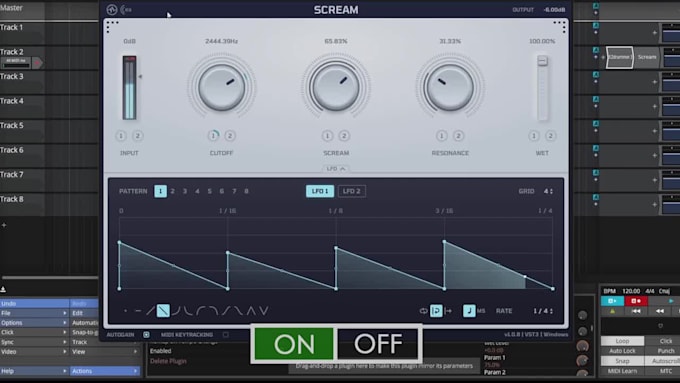The height and width of the screenshot is (383, 680).
Task: Toggle modulation slot 1 under CUTOFF
Action: point(213,136)
